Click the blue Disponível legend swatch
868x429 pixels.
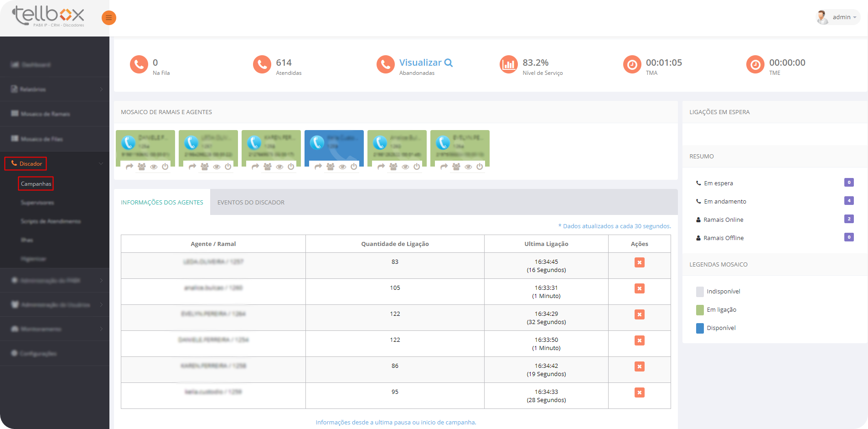click(700, 328)
